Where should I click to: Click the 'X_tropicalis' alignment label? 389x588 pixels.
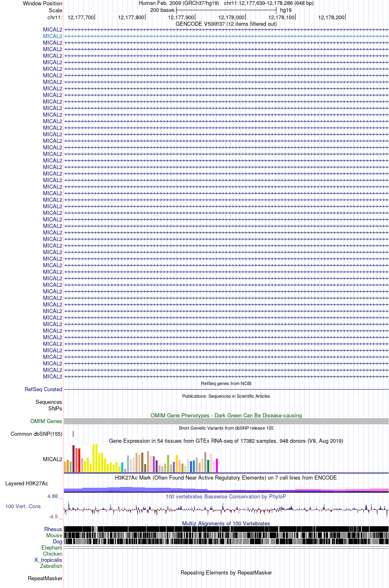(48, 560)
